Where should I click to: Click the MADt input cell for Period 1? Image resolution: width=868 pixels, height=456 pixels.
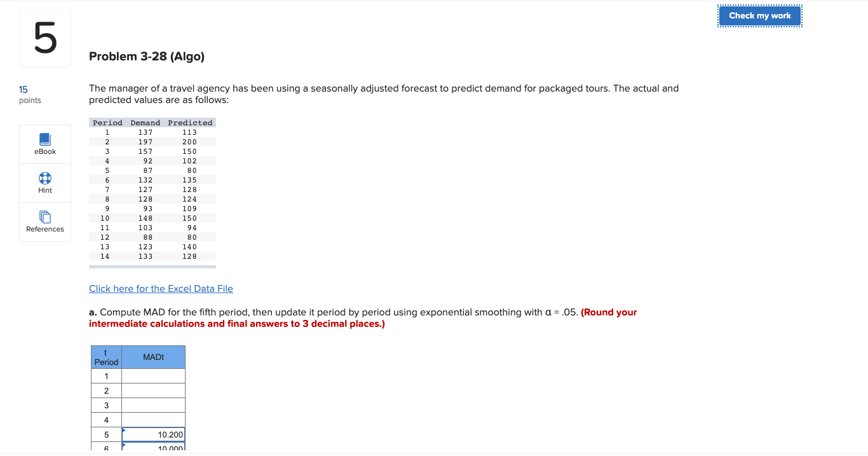point(153,376)
